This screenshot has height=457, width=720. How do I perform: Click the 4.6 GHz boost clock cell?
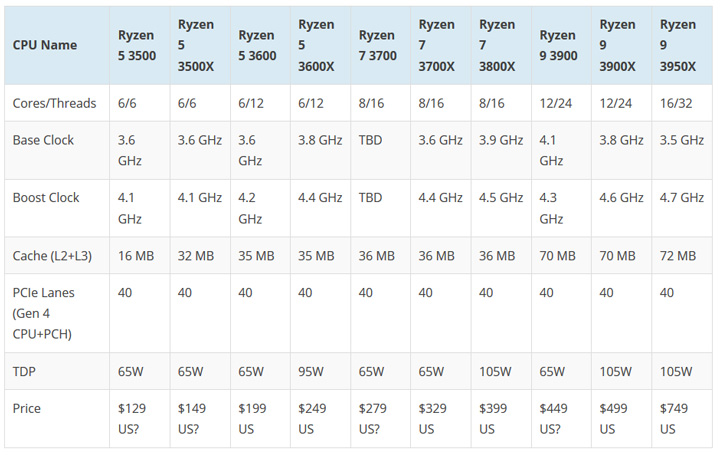click(621, 208)
